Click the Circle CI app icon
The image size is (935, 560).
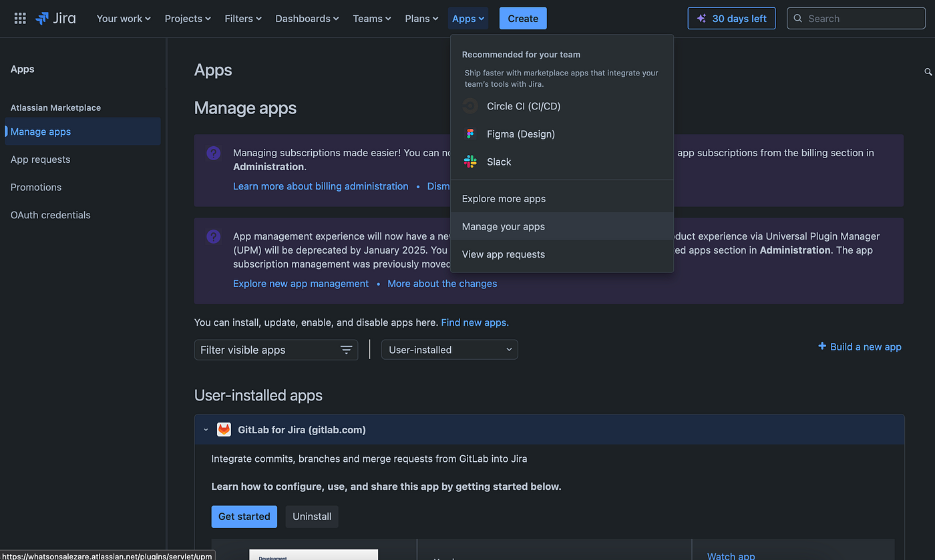tap(470, 106)
